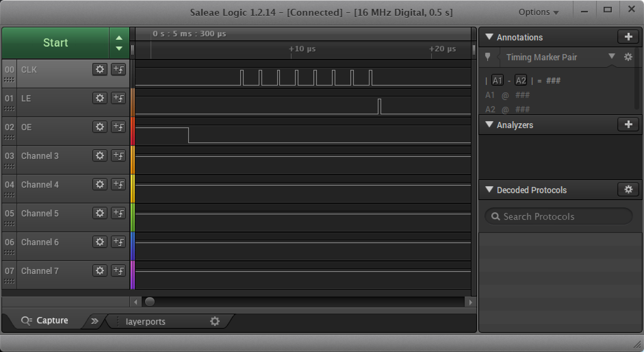This screenshot has width=644, height=352.
Task: Set trigger edge for OE channel
Action: [118, 127]
